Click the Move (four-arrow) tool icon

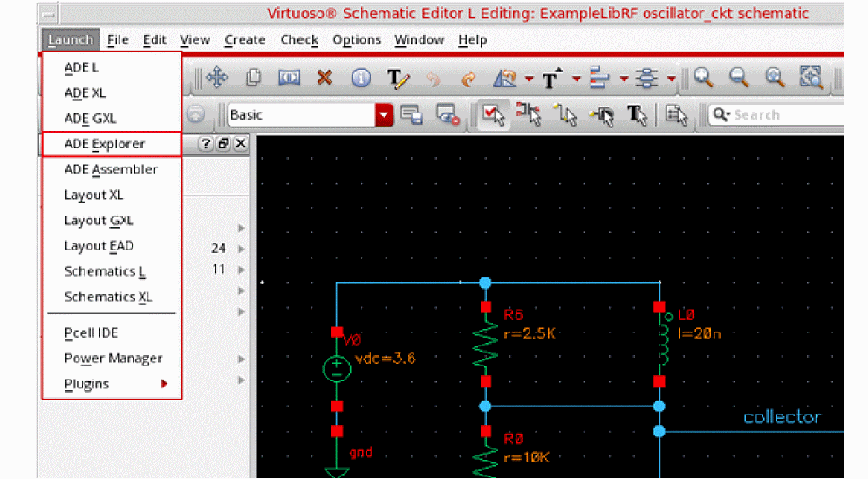click(x=216, y=79)
